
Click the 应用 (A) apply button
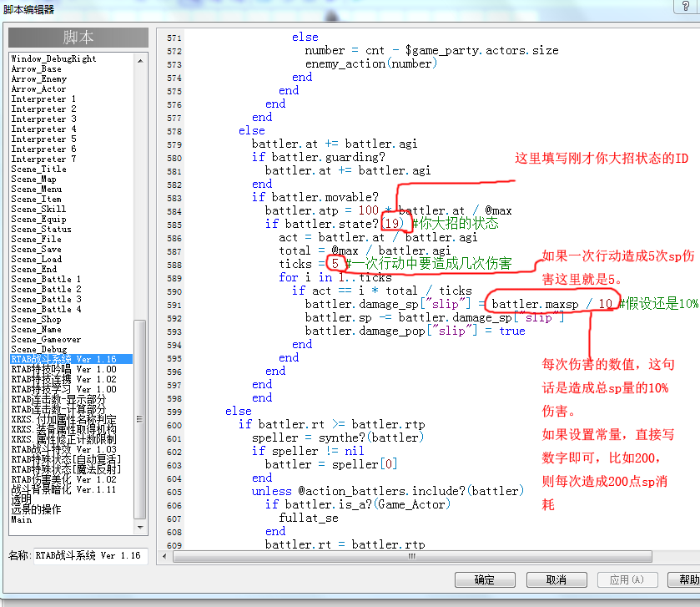[627, 579]
